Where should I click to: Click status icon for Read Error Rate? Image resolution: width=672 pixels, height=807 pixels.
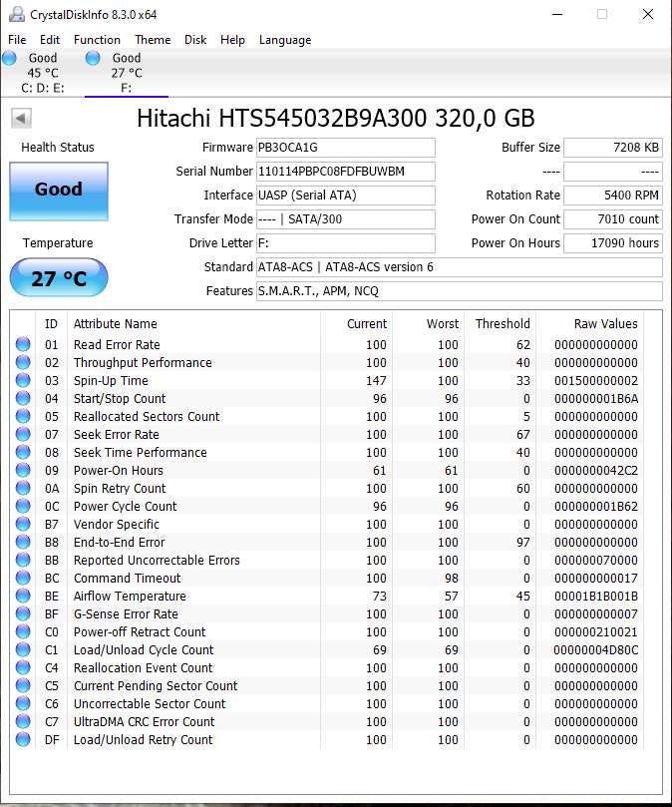click(x=23, y=344)
